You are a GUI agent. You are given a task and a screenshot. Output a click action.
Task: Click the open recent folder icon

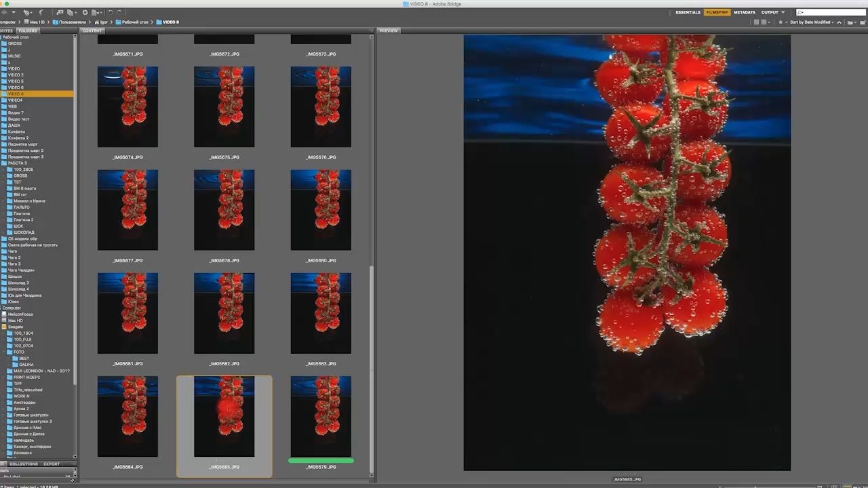click(850, 22)
